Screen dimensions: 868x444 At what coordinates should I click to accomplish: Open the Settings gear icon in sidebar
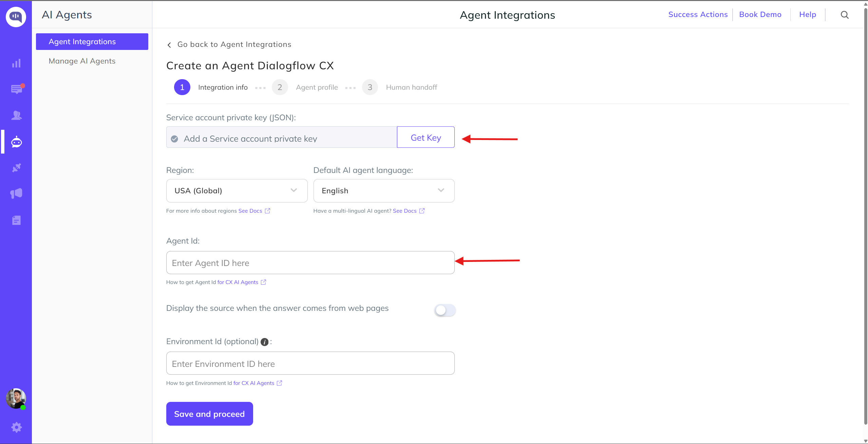16,427
